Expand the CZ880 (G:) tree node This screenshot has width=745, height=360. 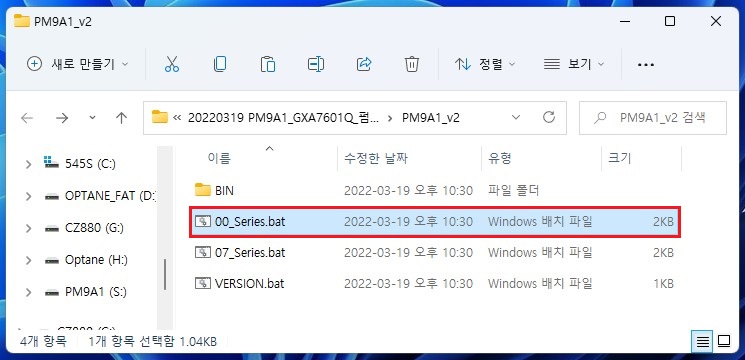pyautogui.click(x=28, y=228)
